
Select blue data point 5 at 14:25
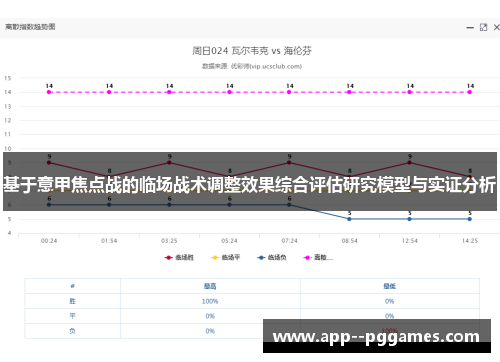[x=470, y=219]
